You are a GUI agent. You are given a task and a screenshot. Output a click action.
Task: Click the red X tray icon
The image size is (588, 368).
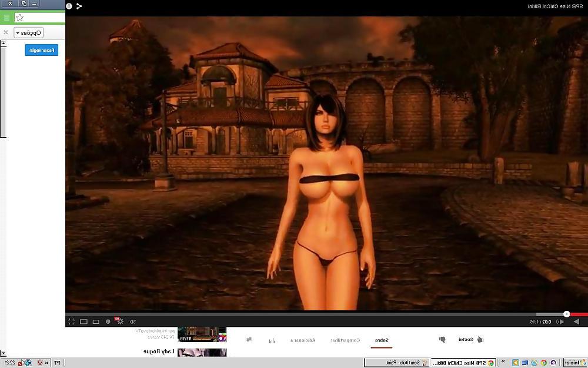coord(40,363)
